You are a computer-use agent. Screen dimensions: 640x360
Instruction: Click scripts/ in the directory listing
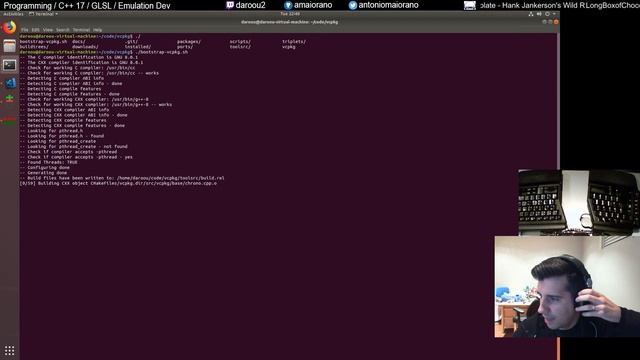click(240, 42)
